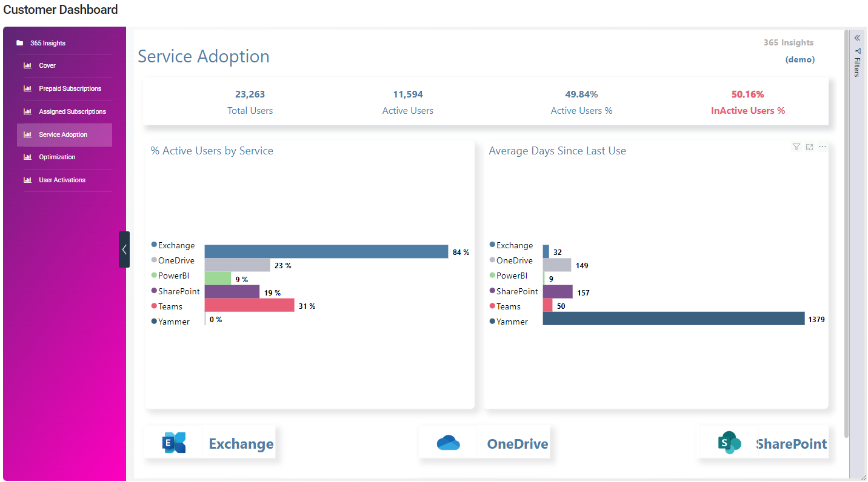Click the chart icon beside Assigned Subscriptions
The height and width of the screenshot is (482, 868).
click(x=27, y=111)
